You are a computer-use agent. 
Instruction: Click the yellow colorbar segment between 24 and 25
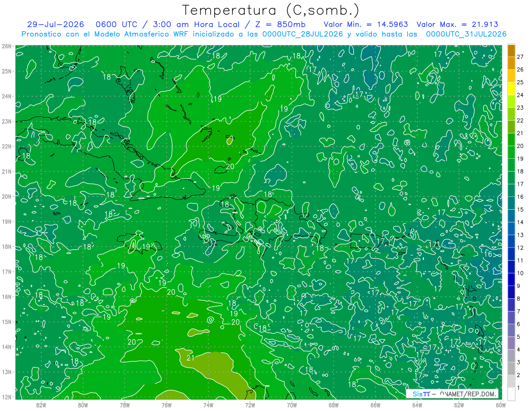511,89
